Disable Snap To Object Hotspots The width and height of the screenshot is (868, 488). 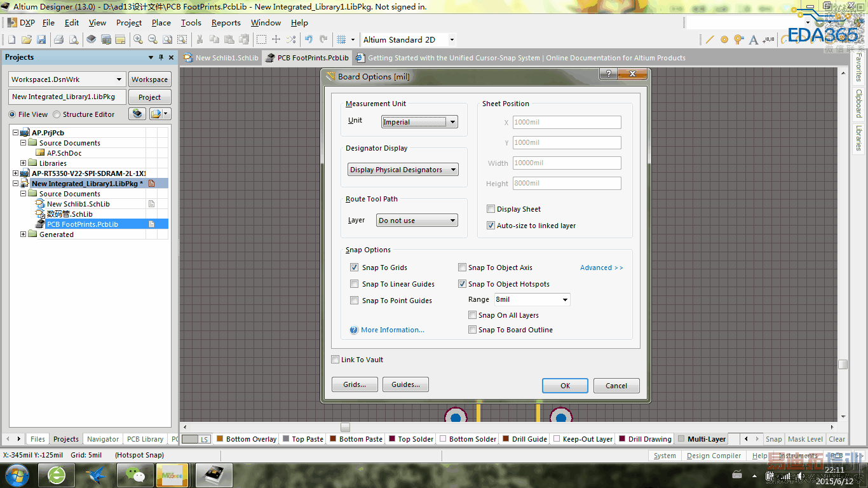[463, 284]
